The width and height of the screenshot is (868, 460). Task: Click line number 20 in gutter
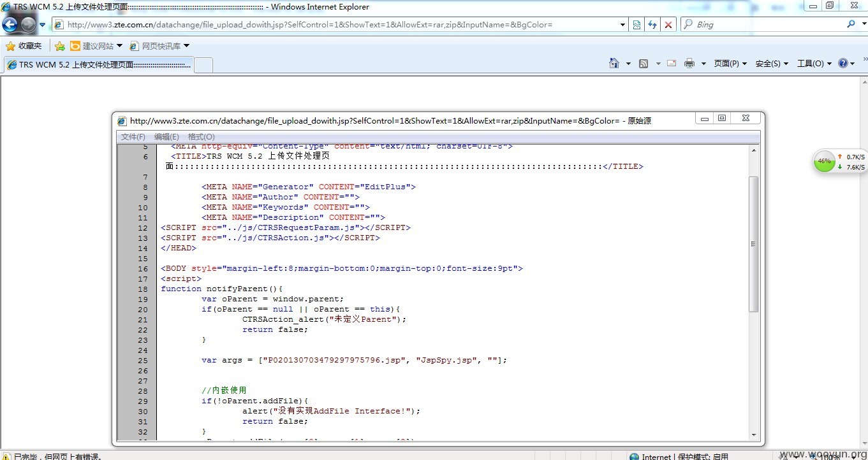point(142,309)
